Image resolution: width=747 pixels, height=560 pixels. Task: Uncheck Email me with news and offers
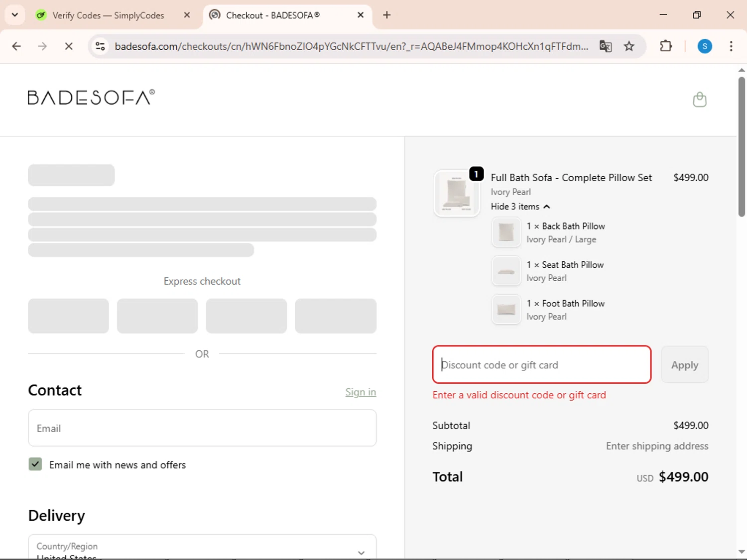[35, 464]
